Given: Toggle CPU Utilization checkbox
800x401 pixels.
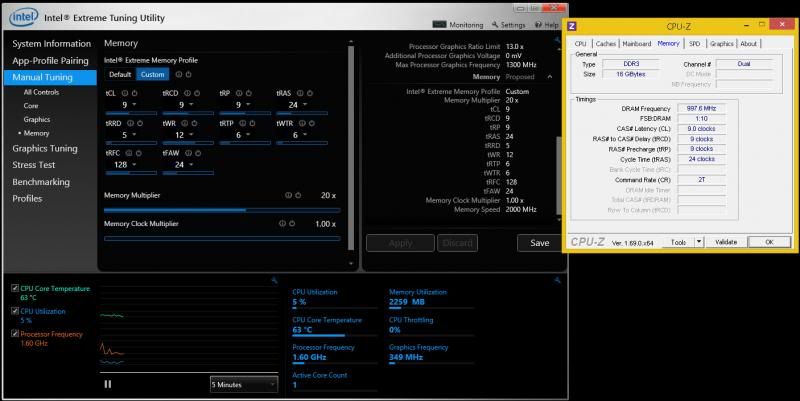Looking at the screenshot, I should 15,311.
